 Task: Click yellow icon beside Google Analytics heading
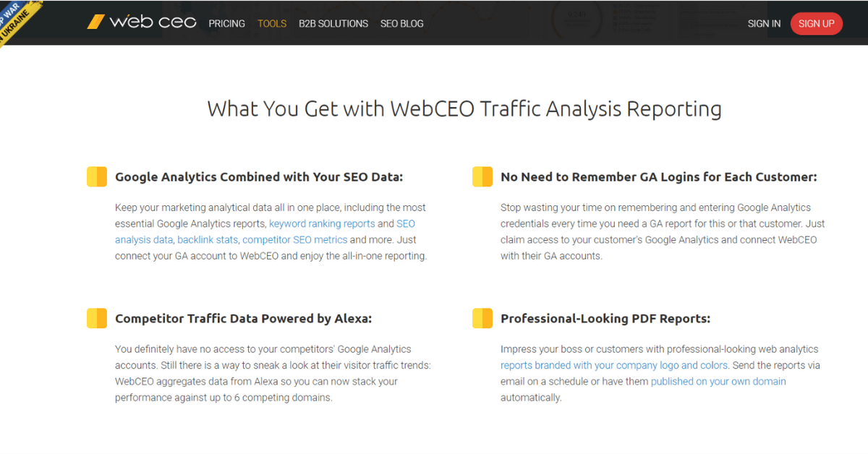[x=96, y=177]
